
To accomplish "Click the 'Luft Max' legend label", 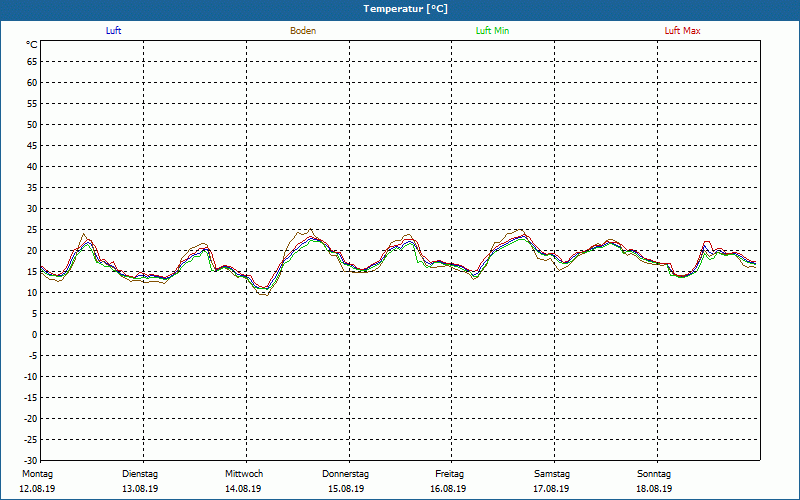I will (682, 31).
